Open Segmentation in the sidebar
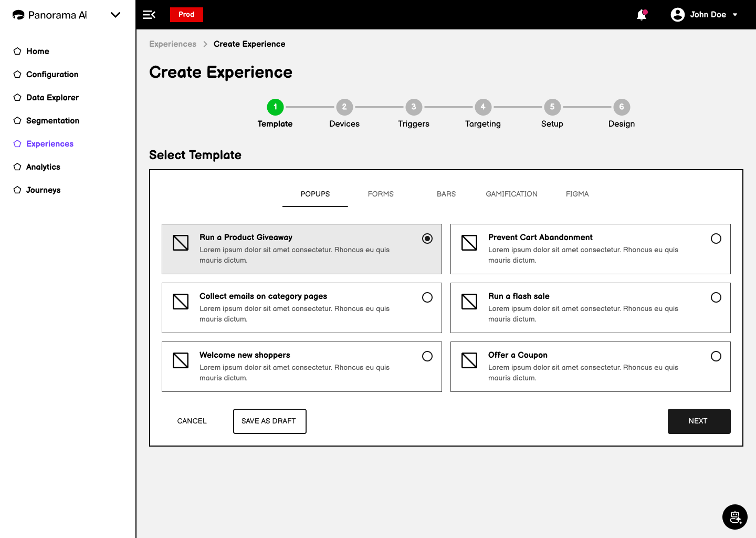The image size is (756, 538). (x=53, y=120)
